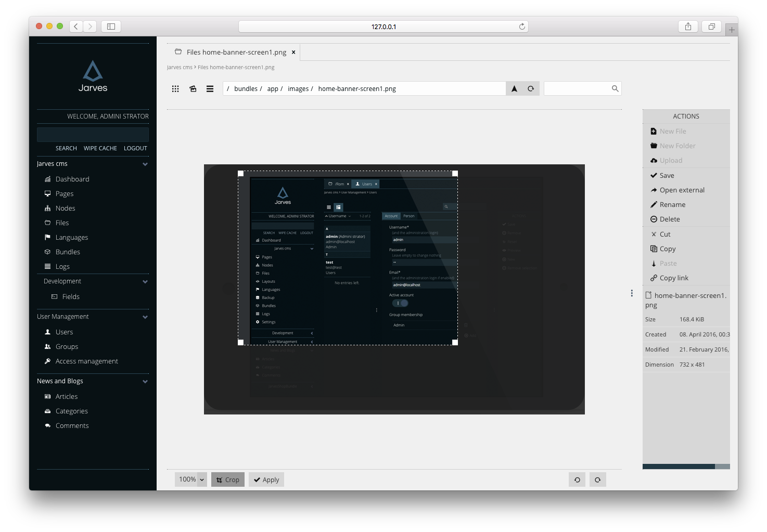The width and height of the screenshot is (767, 532).
Task: Click top-right crop selection handle
Action: [455, 173]
